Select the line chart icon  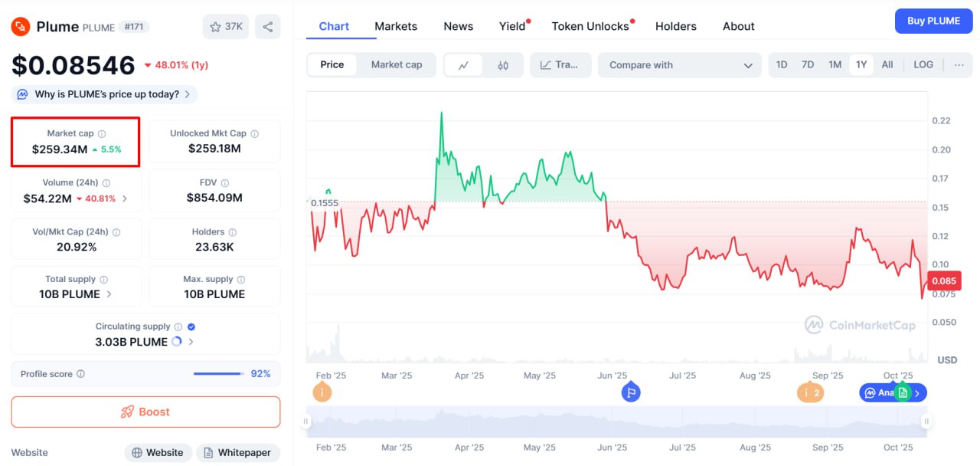tap(464, 65)
